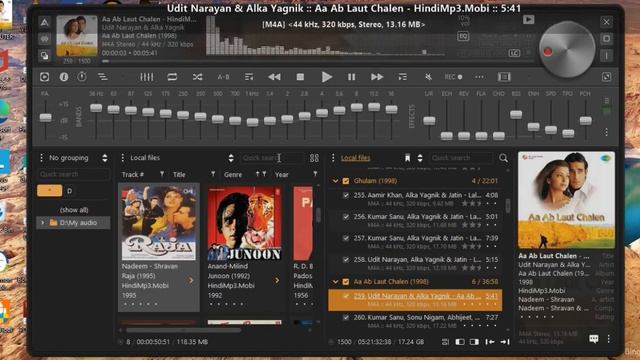Screen dimensions: 640x360
Task: Mute the audio volume
Action: [x=429, y=77]
